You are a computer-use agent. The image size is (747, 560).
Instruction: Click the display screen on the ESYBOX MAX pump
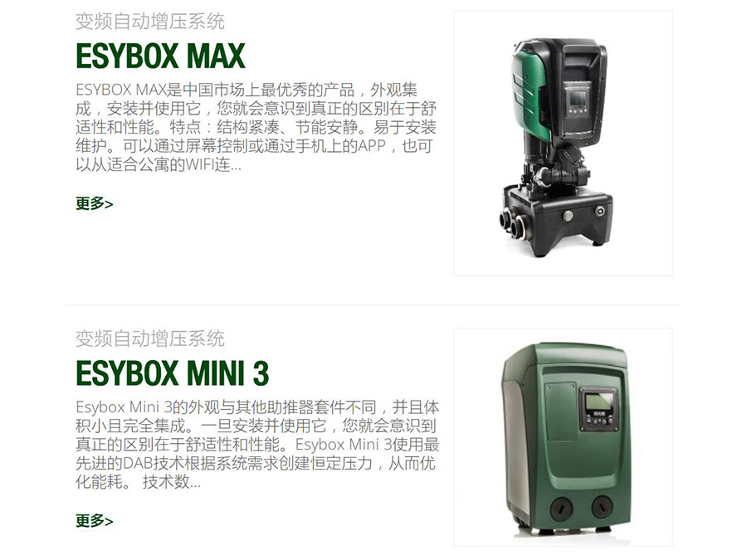(x=577, y=99)
